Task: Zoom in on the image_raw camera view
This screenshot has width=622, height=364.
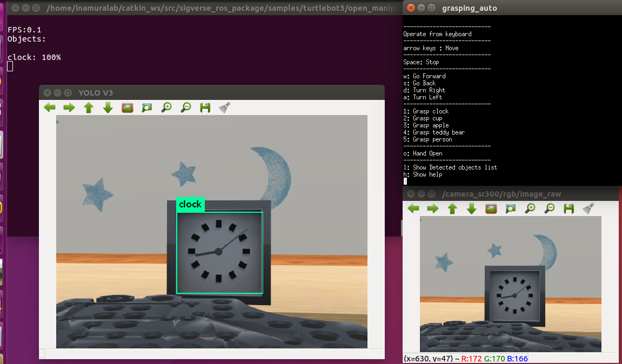Action: 530,208
